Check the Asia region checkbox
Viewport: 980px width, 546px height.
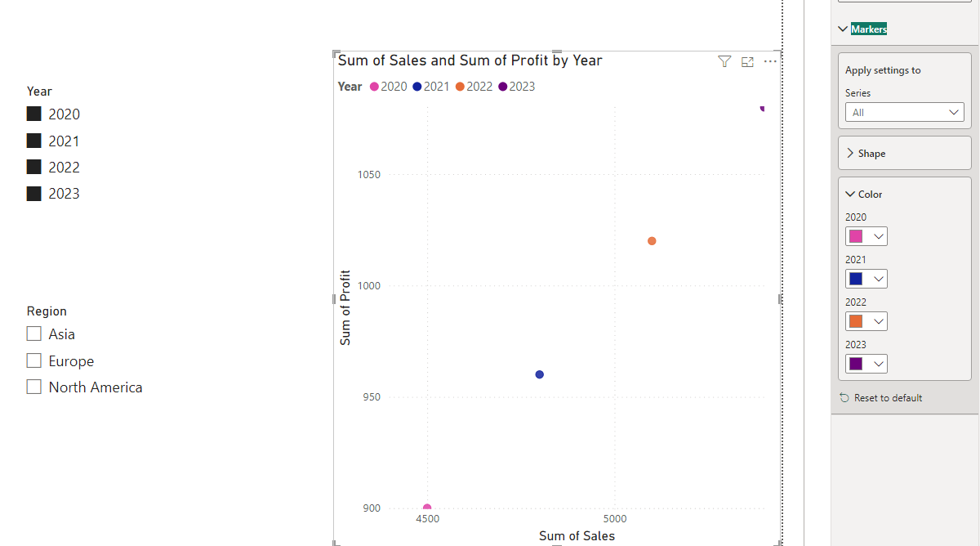[34, 333]
